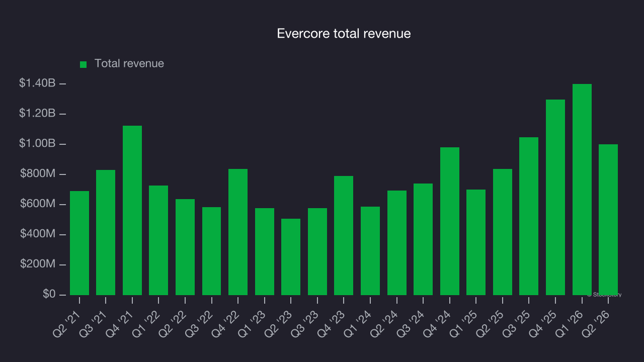Viewport: 644px width, 362px height.
Task: Select the Q1 '26 revenue bar
Action: [582, 190]
